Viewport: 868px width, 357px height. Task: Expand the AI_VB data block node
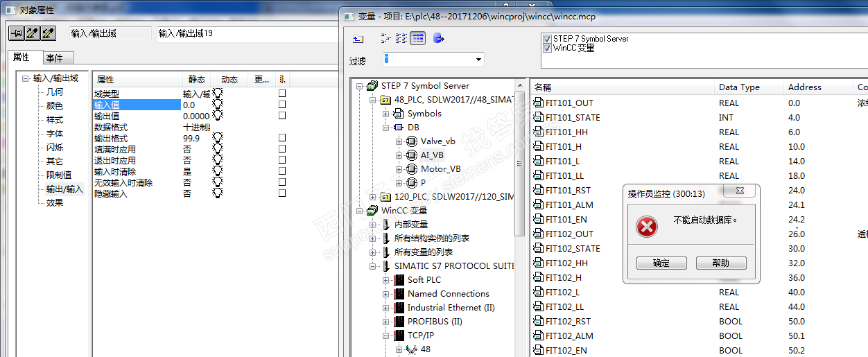tap(399, 155)
